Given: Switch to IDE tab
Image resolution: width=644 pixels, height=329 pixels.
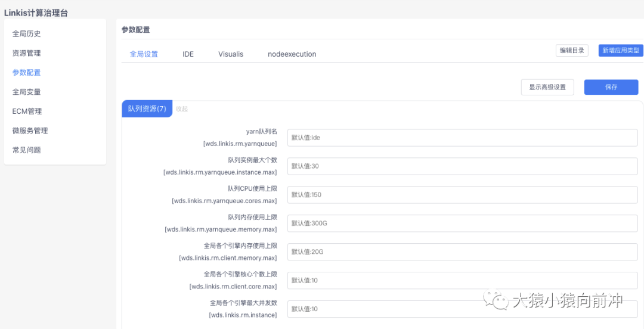Looking at the screenshot, I should click(188, 54).
